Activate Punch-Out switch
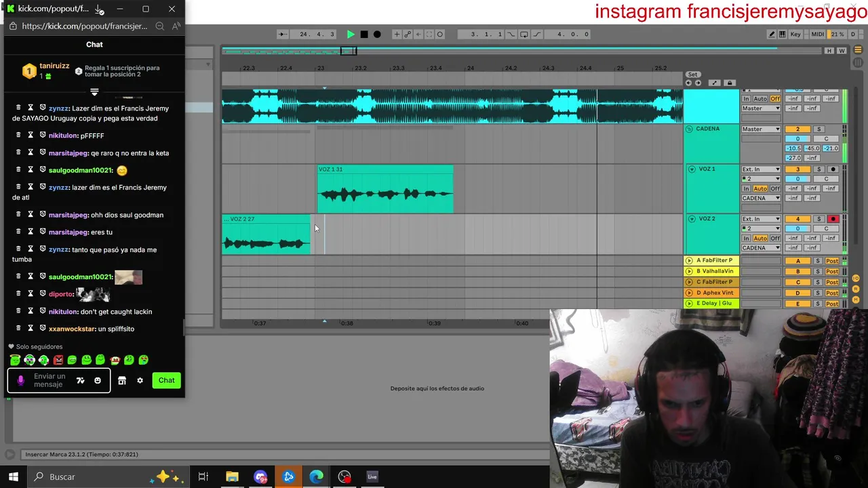 coord(536,34)
